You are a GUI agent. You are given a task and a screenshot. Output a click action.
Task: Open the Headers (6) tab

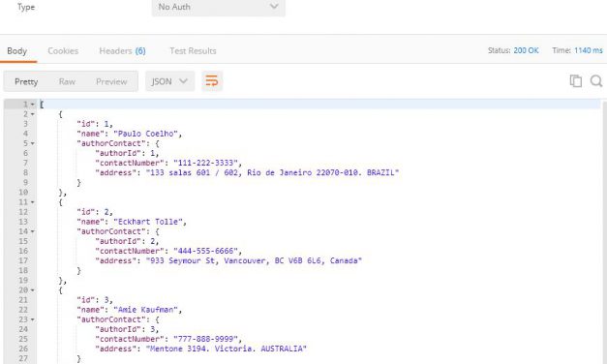[x=122, y=50]
